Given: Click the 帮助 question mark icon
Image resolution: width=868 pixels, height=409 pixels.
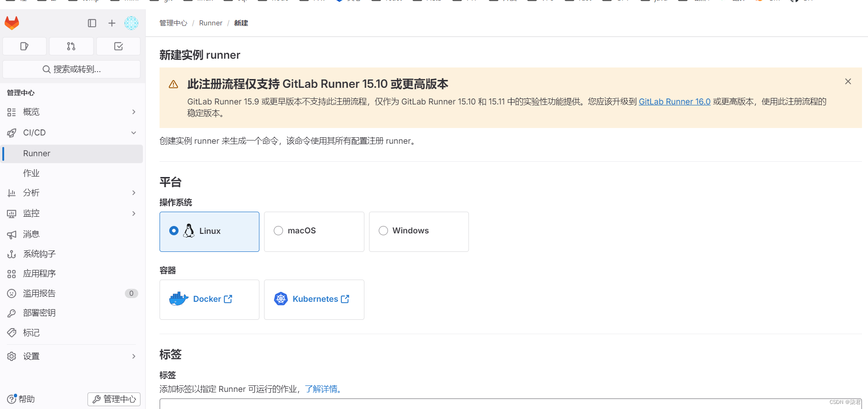Looking at the screenshot, I should [12, 399].
